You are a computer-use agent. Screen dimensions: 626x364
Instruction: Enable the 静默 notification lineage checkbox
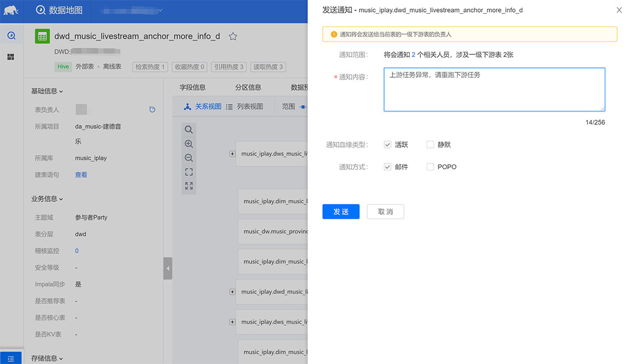(430, 144)
